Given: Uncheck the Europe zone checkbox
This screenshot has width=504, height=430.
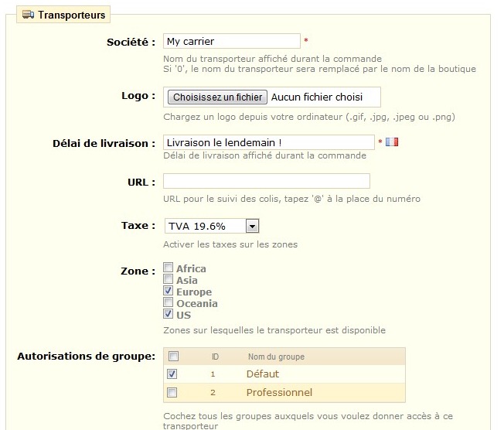Looking at the screenshot, I should (168, 291).
